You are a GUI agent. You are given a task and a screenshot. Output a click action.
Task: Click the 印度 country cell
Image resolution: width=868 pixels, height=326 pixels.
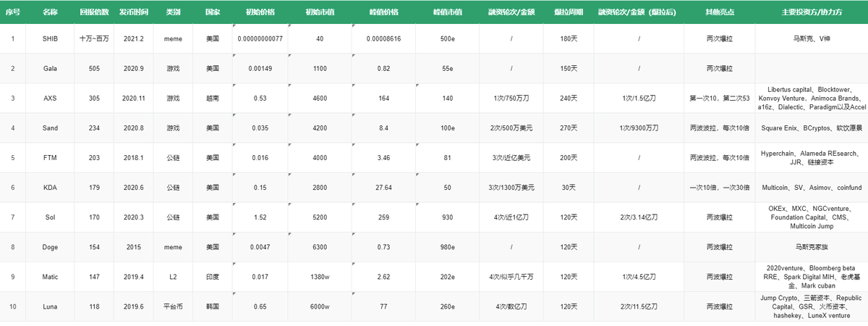213,276
